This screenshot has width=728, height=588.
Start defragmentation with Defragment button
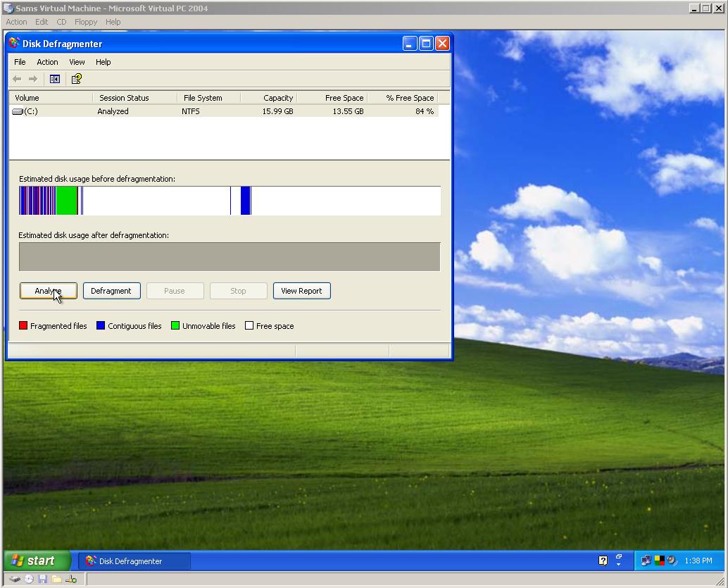click(x=111, y=291)
